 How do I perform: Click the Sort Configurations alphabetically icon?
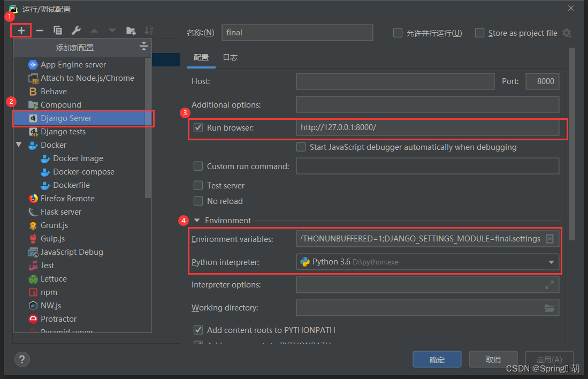149,31
